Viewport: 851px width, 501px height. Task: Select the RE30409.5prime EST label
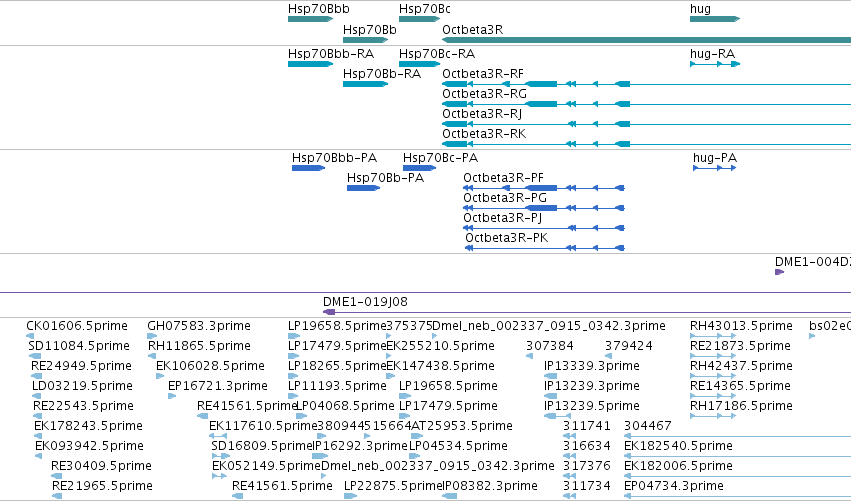pos(101,466)
